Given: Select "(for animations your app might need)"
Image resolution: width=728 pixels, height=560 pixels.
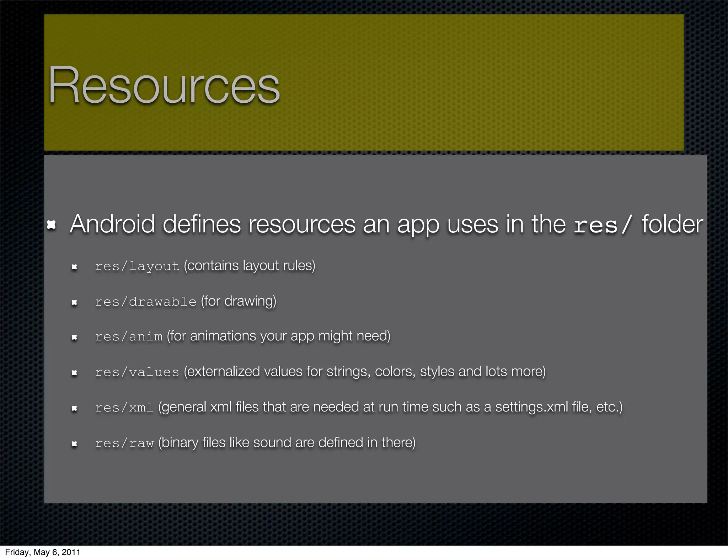Looking at the screenshot, I should (x=279, y=336).
